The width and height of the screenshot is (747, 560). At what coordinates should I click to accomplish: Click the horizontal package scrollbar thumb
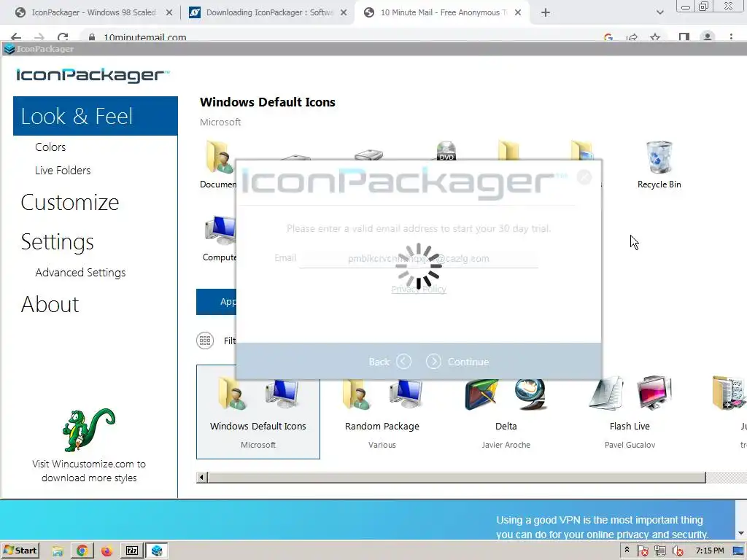pos(457,477)
